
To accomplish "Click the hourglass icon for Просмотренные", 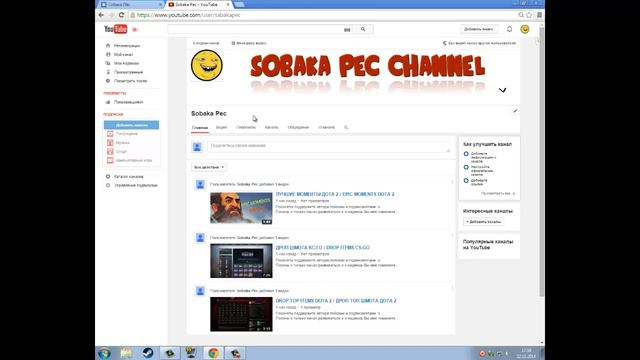I will 108,72.
